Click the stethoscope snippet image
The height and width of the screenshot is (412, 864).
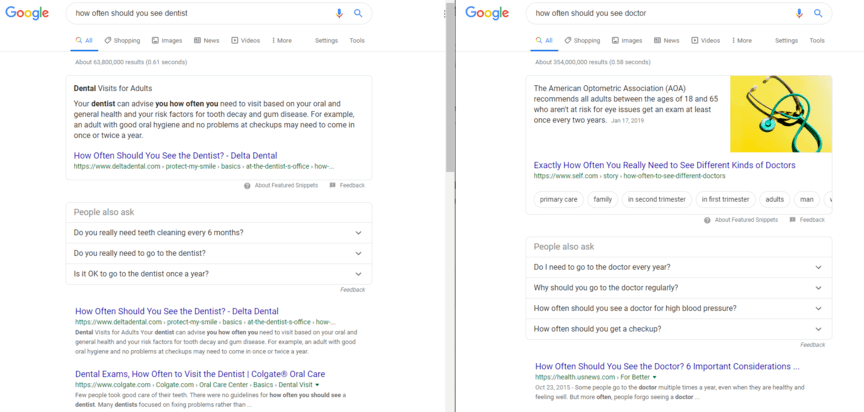(x=781, y=114)
